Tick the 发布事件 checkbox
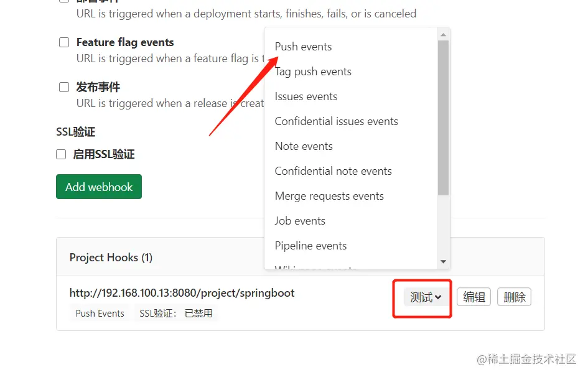The width and height of the screenshot is (588, 377). (x=64, y=87)
